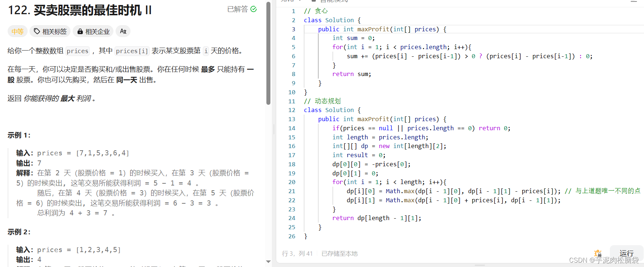Image resolution: width=644 pixels, height=267 pixels.
Task: Click the int result = 0; line
Action: (359, 155)
